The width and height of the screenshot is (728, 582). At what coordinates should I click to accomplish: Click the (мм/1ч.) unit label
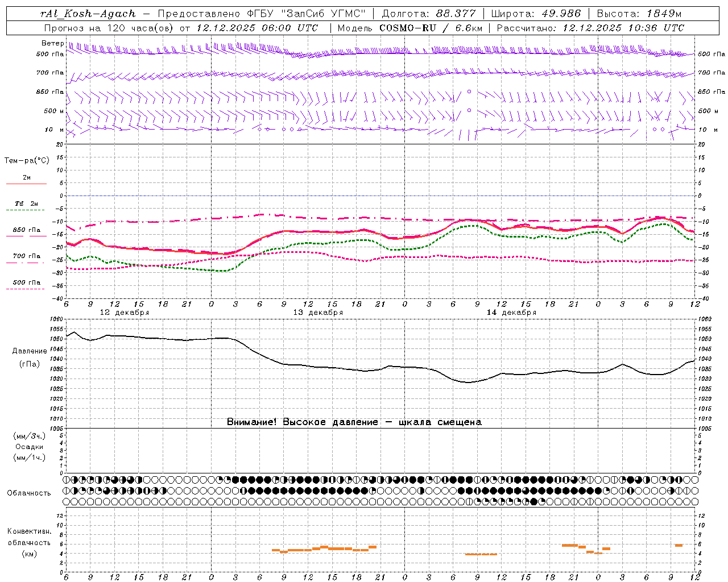coord(30,458)
